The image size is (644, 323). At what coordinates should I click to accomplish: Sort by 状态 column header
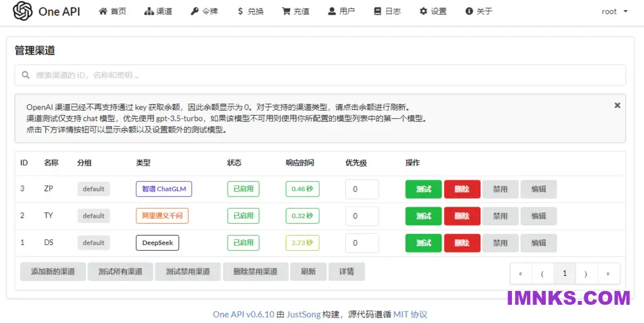click(234, 163)
